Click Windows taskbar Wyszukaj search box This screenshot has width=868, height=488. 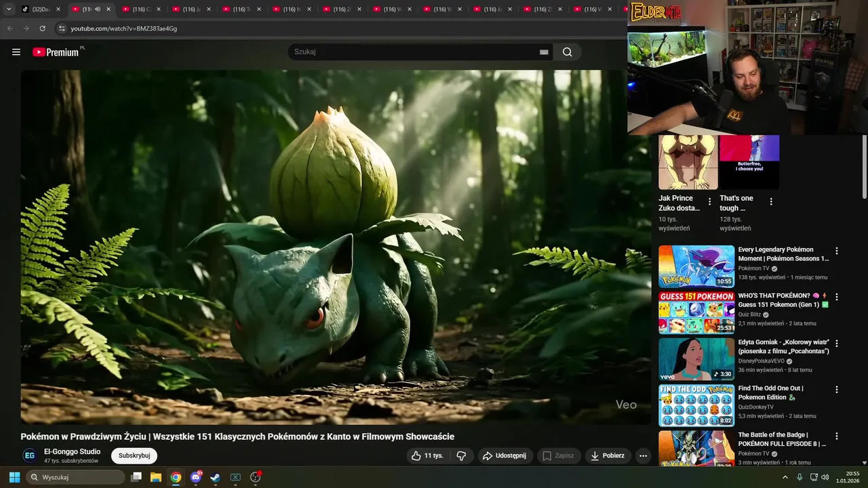75,477
